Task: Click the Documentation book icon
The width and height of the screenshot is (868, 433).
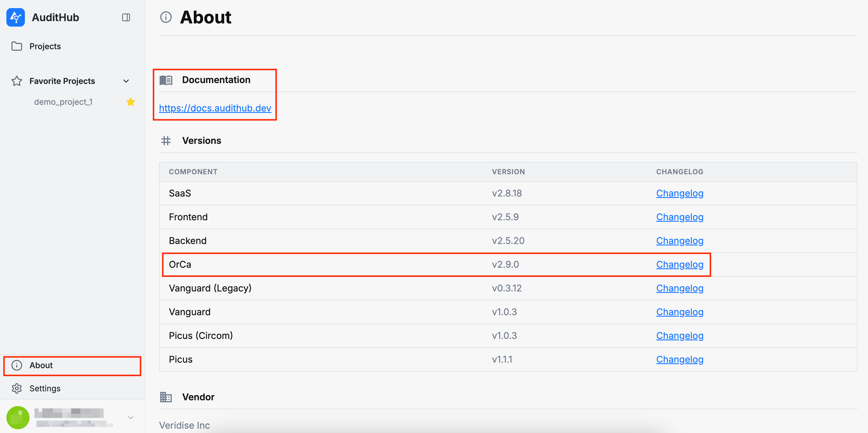Action: [166, 80]
